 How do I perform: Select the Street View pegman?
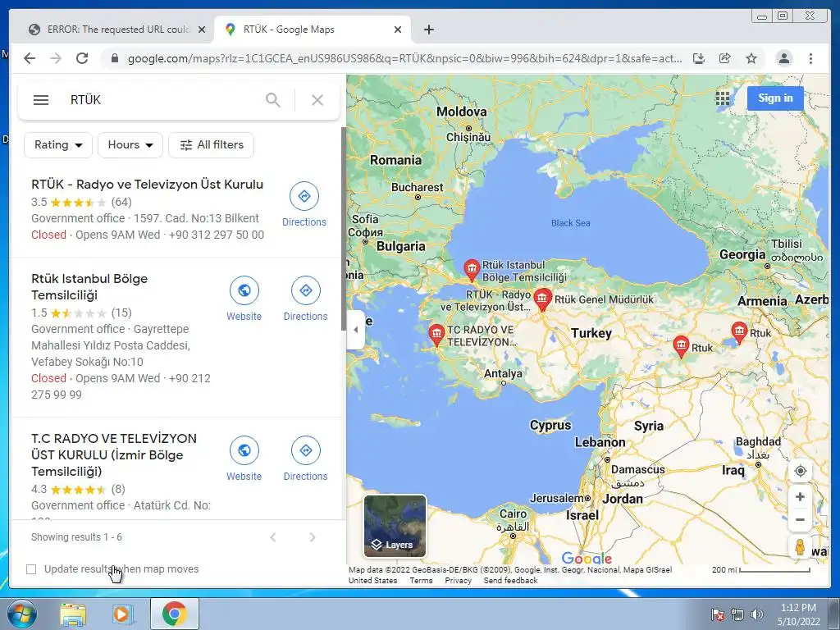tap(800, 547)
